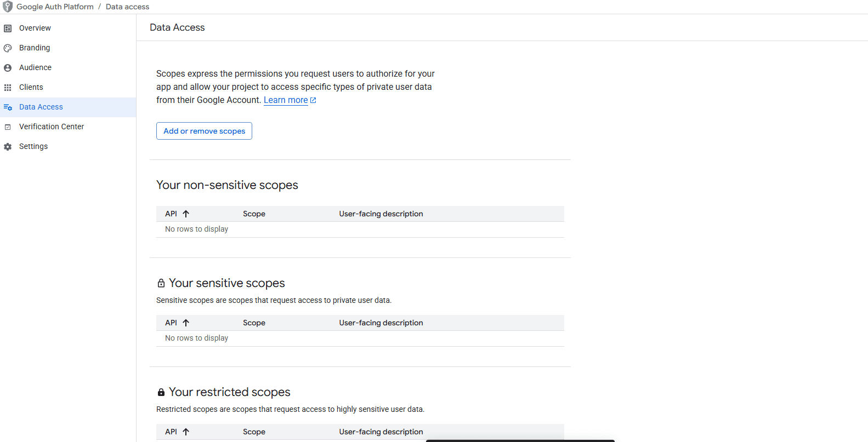Click the Branding palette icon

[8, 48]
